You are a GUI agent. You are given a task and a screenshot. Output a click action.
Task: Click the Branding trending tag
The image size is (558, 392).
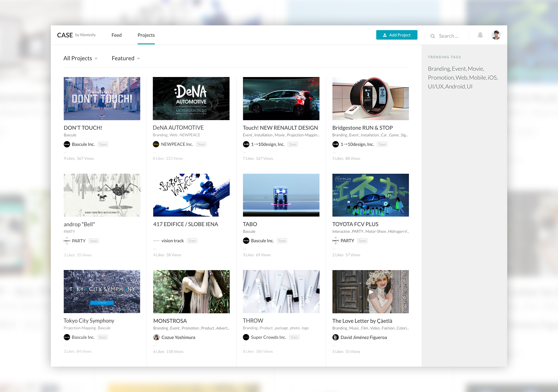pos(439,69)
